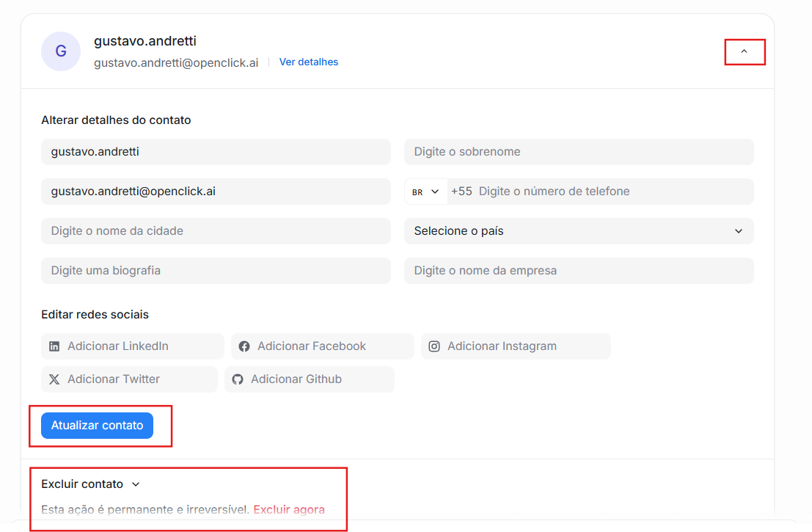
Task: Click the Twitter X icon
Action: coord(54,379)
